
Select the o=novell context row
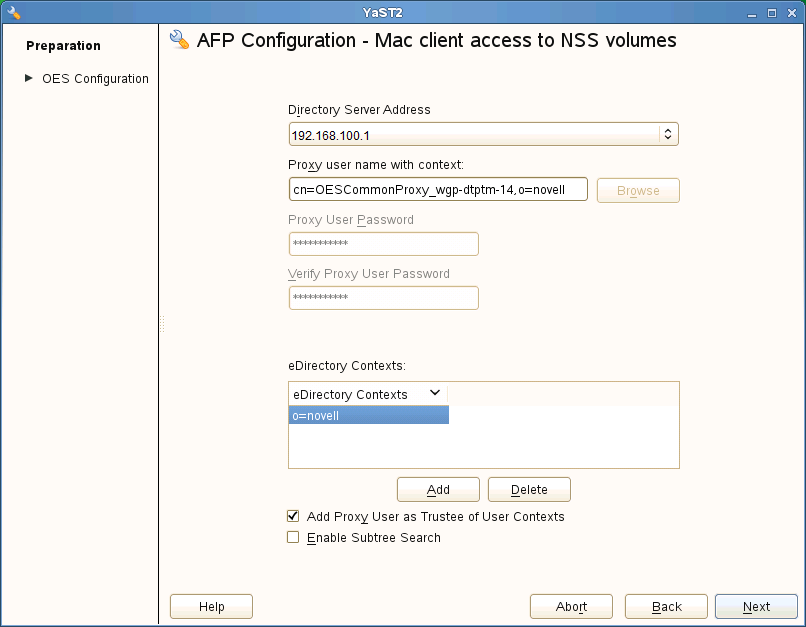368,415
